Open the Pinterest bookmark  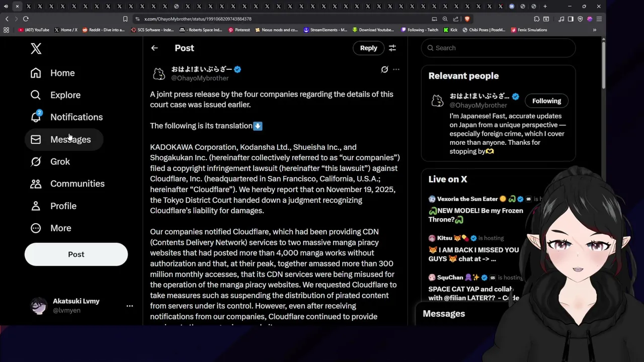[239, 30]
